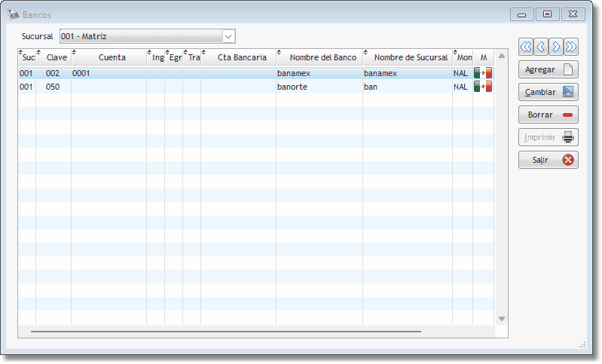This screenshot has height=364, width=602.
Task: Sort by Cta Bancaria column header
Action: click(239, 57)
